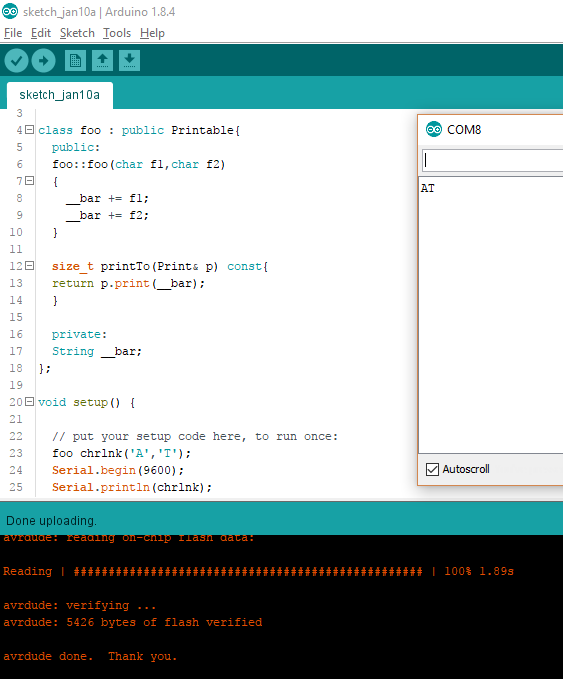The image size is (563, 679).
Task: Collapse the void setup fold marker
Action: (x=29, y=401)
